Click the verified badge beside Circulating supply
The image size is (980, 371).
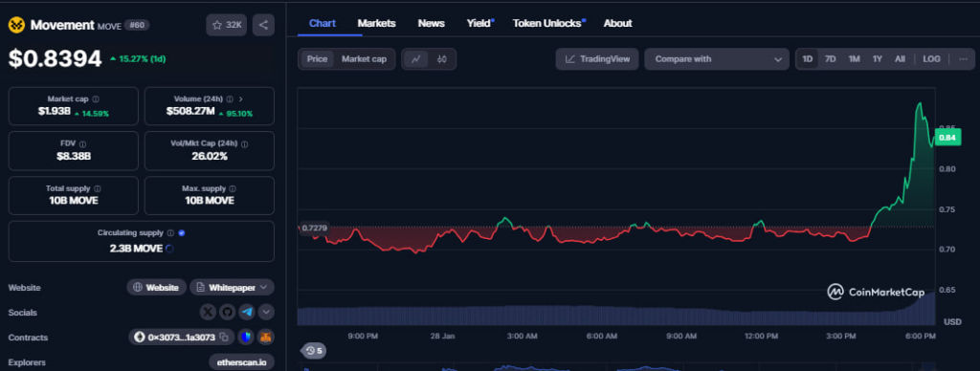181,233
